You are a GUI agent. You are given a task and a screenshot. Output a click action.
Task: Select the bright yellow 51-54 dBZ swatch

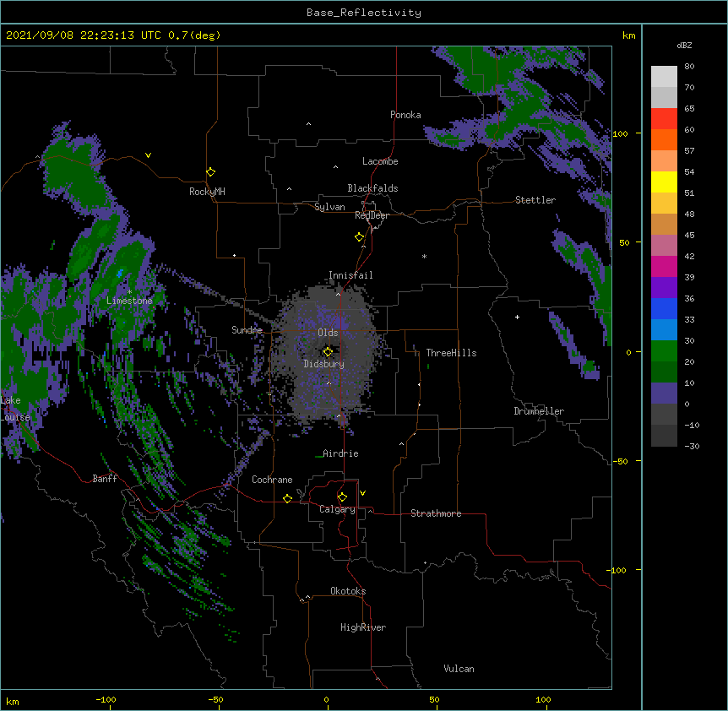[664, 182]
